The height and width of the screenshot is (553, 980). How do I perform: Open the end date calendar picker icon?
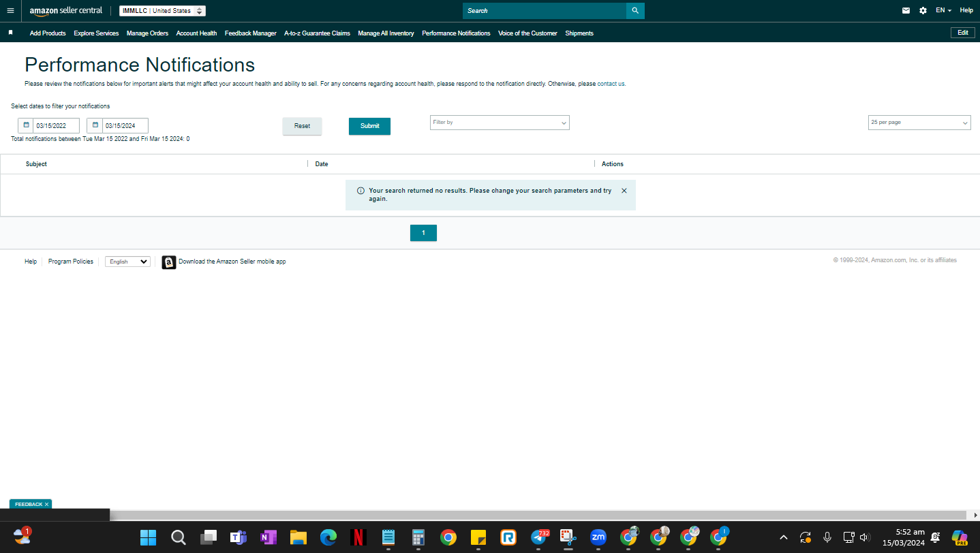pos(95,125)
